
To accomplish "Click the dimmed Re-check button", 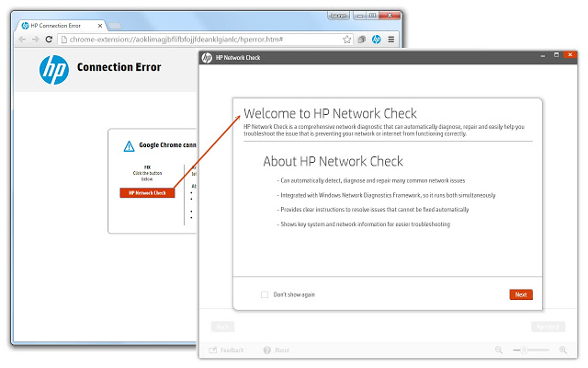I will [x=548, y=327].
